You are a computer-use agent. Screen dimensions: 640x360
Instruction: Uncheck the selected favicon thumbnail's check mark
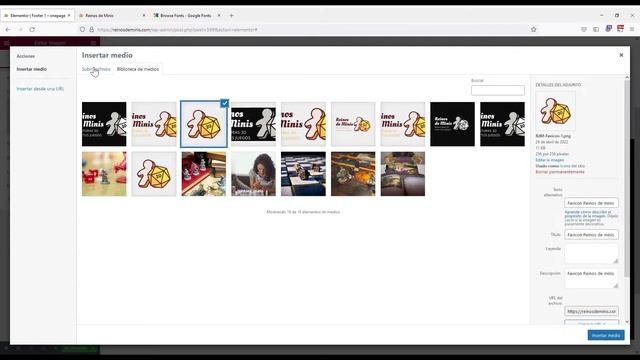[224, 103]
